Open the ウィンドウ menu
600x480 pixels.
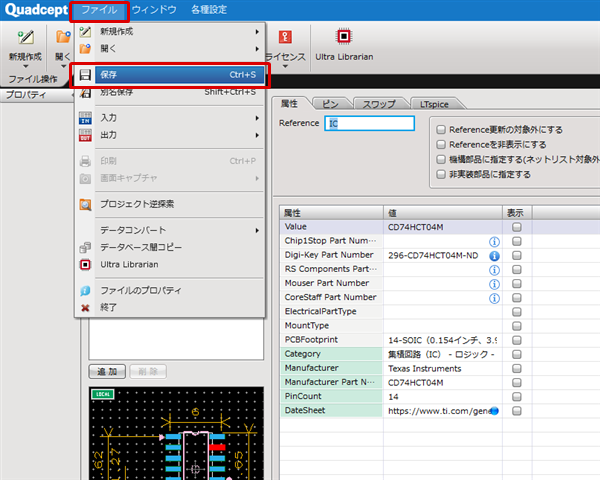pyautogui.click(x=154, y=10)
